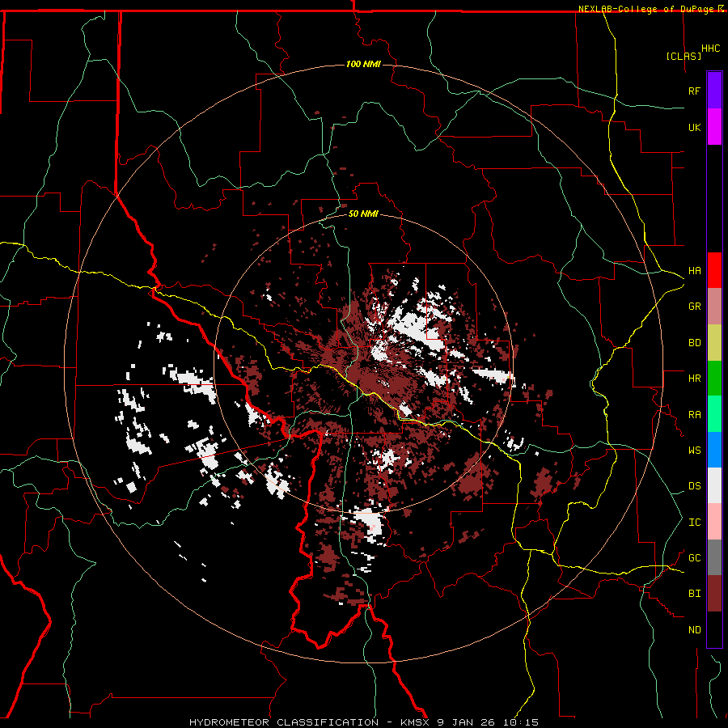
Task: Click the RF purple legend swatch
Action: [714, 91]
